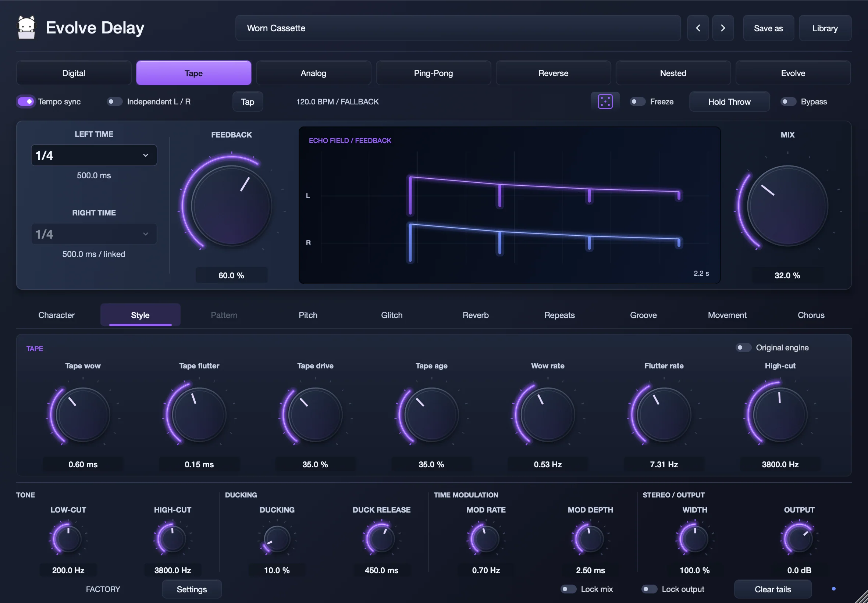Click the Mix knob

coord(787,206)
